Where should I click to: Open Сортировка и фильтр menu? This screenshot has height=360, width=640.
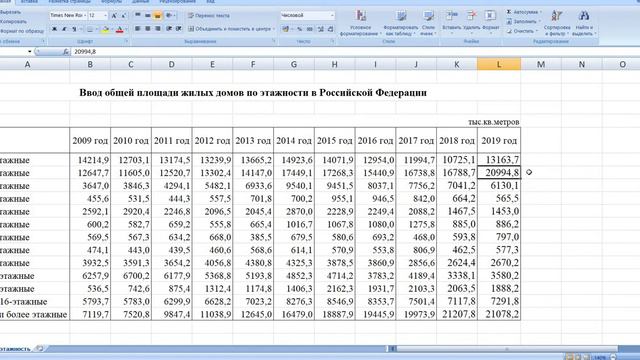pos(557,23)
